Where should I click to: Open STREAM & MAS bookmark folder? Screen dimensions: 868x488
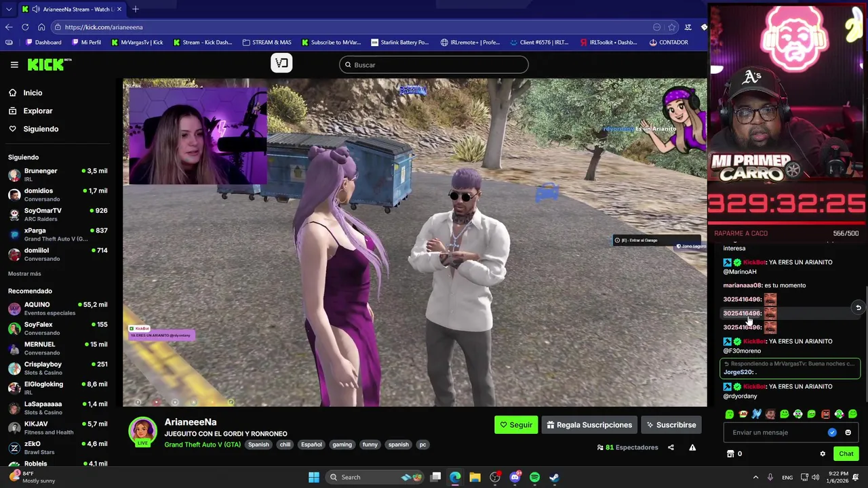pyautogui.click(x=267, y=42)
